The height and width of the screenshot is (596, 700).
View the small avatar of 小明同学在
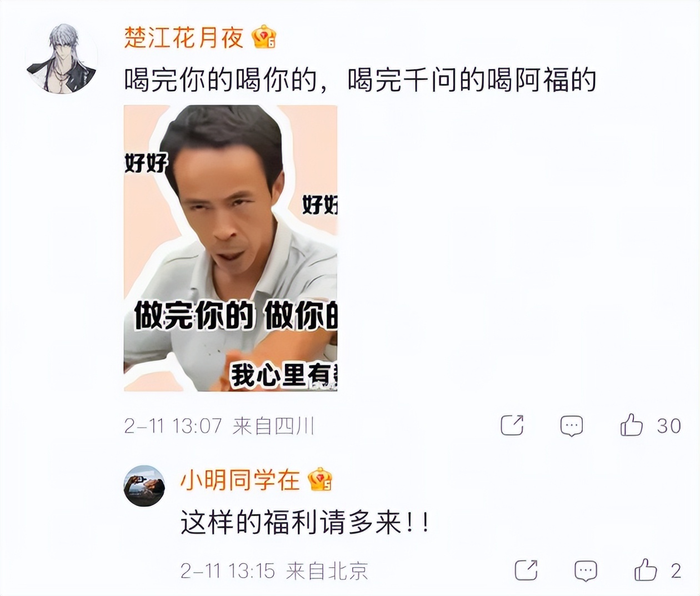[144, 486]
